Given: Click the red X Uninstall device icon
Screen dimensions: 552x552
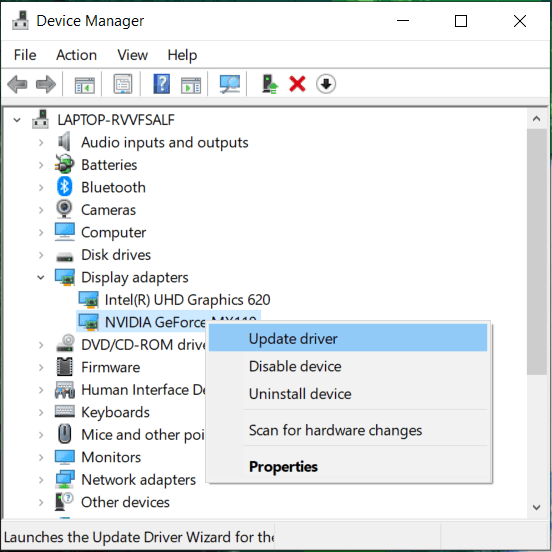Looking at the screenshot, I should click(297, 84).
